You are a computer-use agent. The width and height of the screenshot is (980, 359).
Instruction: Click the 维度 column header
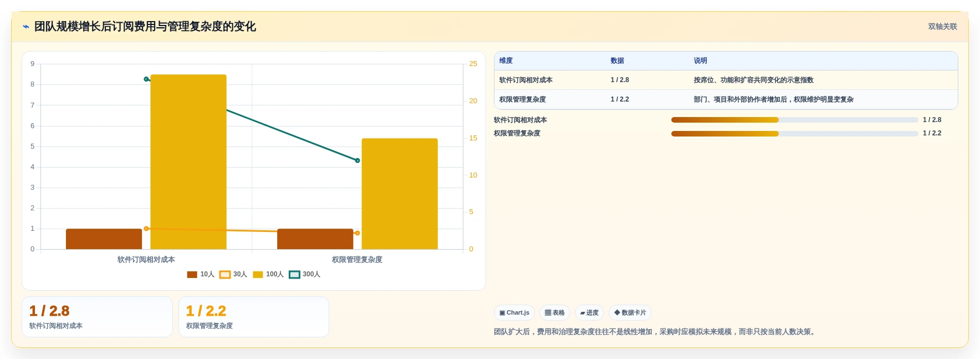pyautogui.click(x=506, y=61)
